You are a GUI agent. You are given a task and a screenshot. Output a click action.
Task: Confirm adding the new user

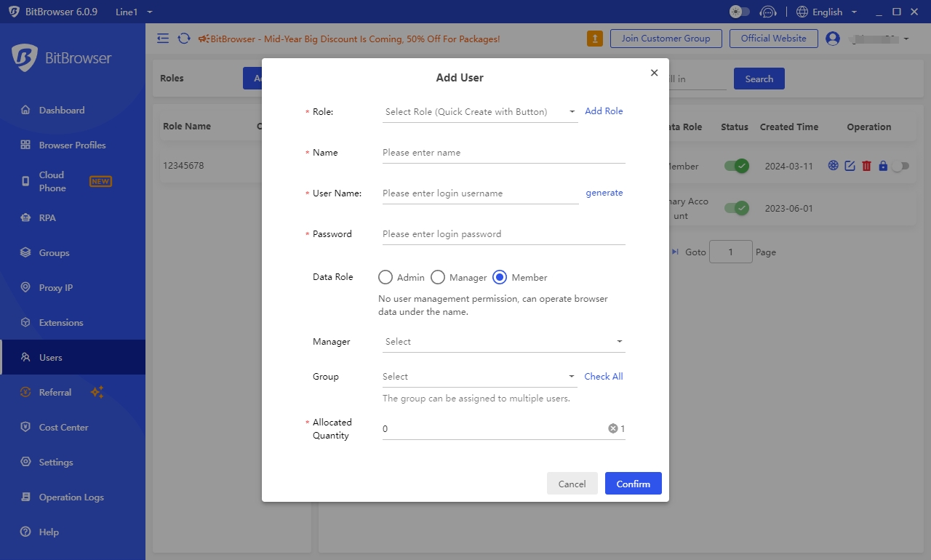click(x=634, y=484)
